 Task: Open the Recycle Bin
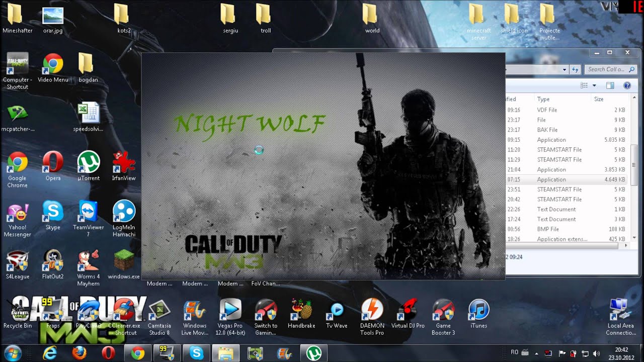pyautogui.click(x=18, y=314)
